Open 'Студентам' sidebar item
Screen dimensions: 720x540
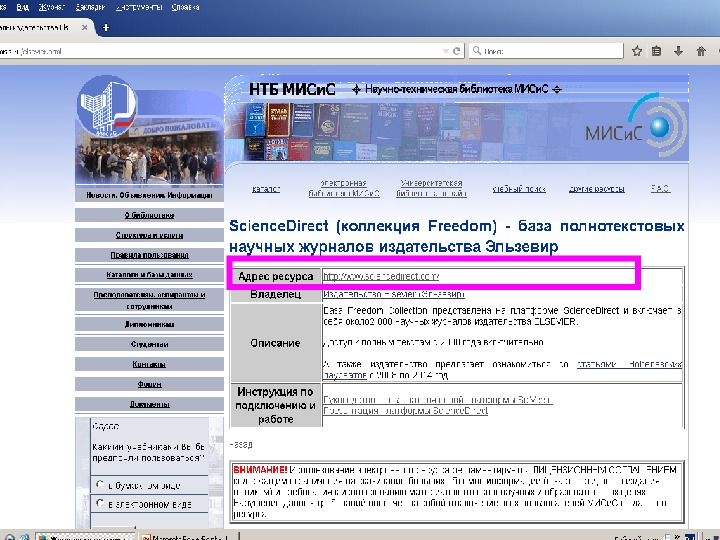(x=149, y=344)
